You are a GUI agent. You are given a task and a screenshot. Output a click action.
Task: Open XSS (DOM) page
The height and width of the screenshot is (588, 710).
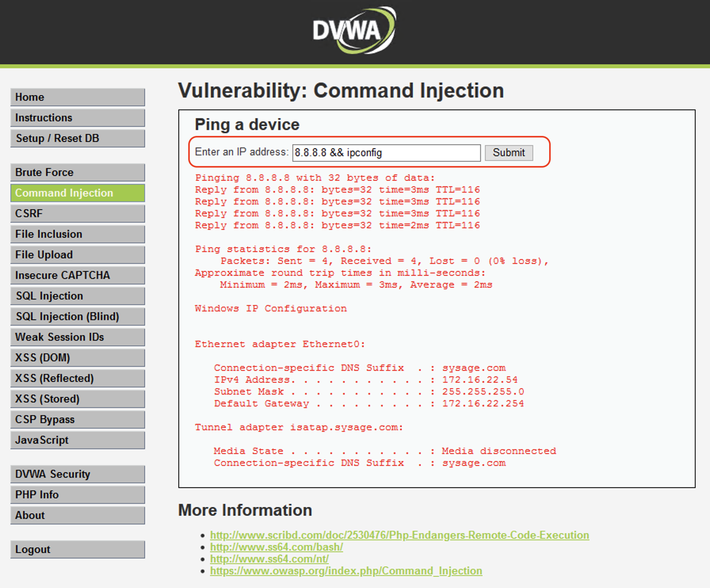tap(78, 358)
